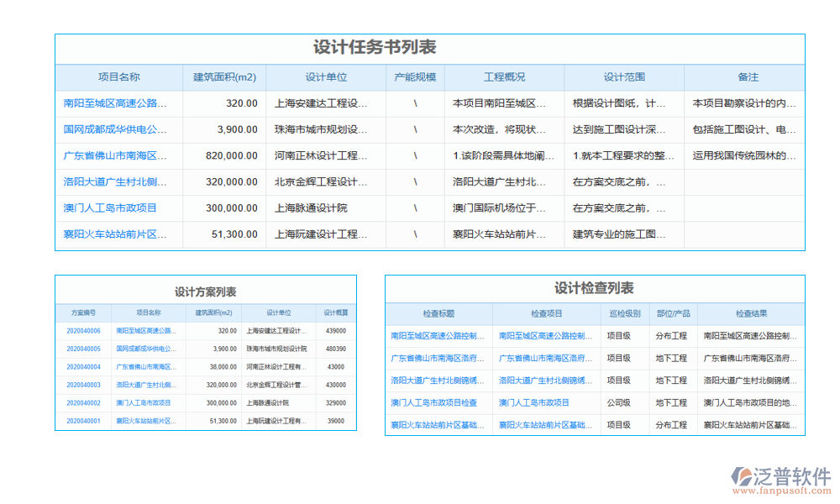Click the 设计概算 column header

335,312
